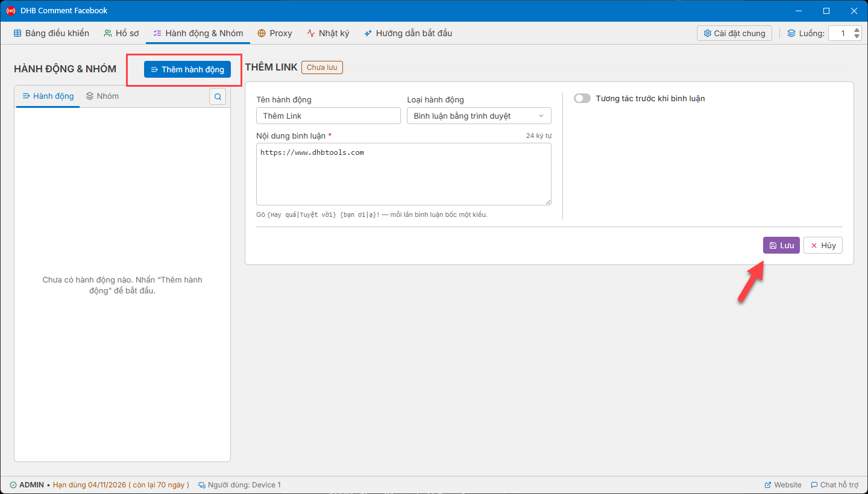Viewport: 868px width, 494px height.
Task: Click the Lưu save button
Action: click(x=781, y=245)
